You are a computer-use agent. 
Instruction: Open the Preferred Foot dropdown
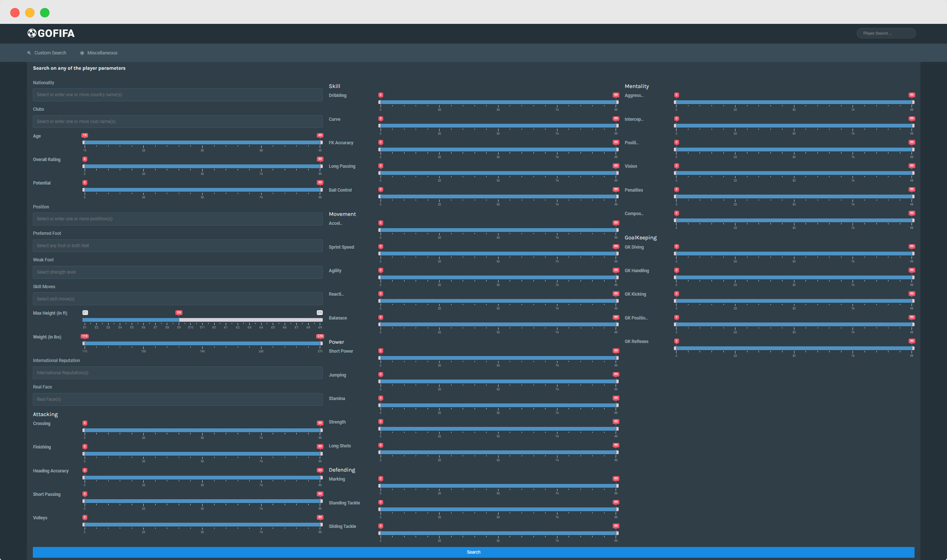178,246
